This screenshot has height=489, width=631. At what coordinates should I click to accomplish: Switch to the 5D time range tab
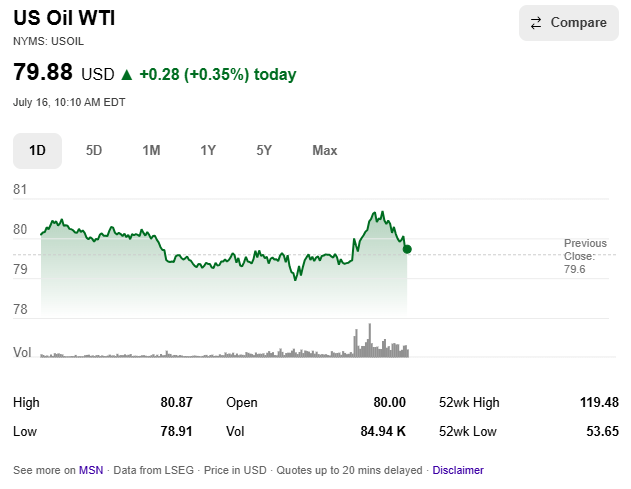94,151
